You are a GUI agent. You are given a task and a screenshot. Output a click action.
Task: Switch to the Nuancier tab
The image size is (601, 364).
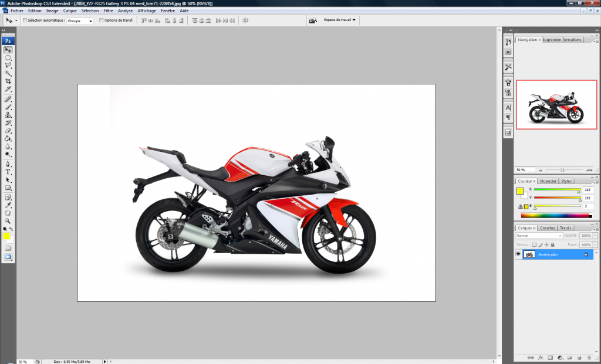point(548,181)
